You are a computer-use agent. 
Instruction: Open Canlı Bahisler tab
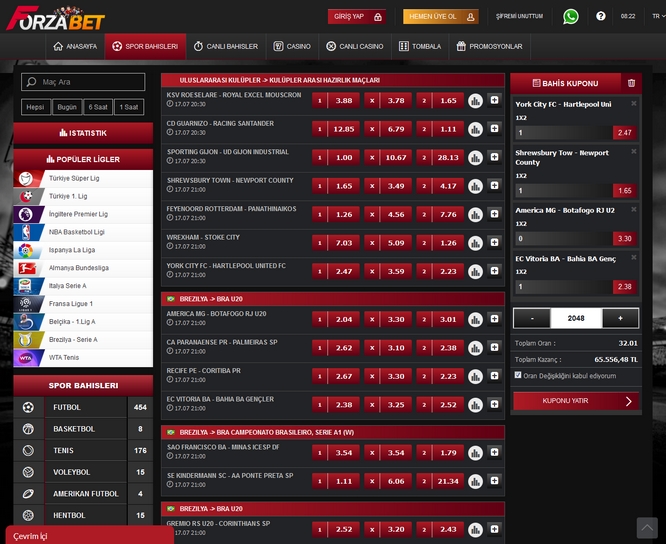point(226,46)
